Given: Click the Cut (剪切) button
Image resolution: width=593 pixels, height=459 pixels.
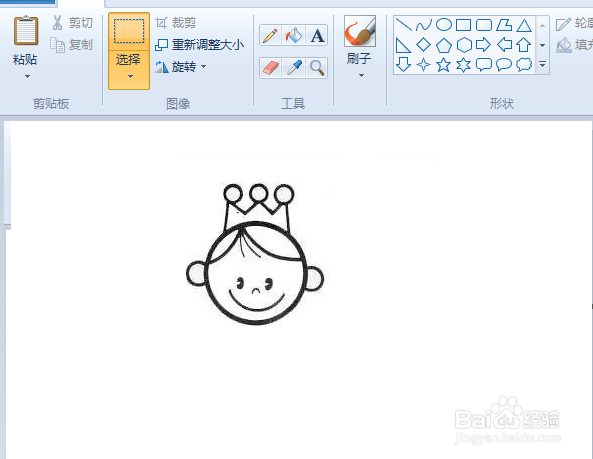Looking at the screenshot, I should pyautogui.click(x=72, y=23).
